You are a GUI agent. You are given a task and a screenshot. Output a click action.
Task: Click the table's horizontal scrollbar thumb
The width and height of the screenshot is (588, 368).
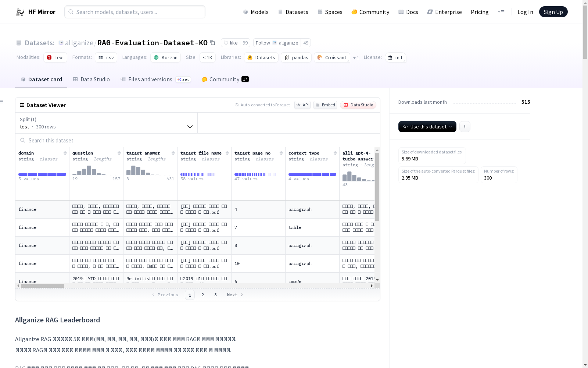pyautogui.click(x=42, y=286)
